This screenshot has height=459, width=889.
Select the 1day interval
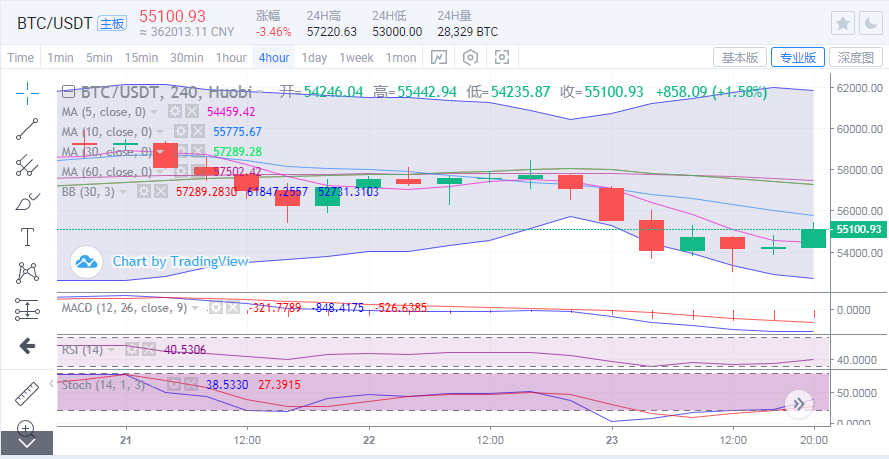click(x=315, y=57)
